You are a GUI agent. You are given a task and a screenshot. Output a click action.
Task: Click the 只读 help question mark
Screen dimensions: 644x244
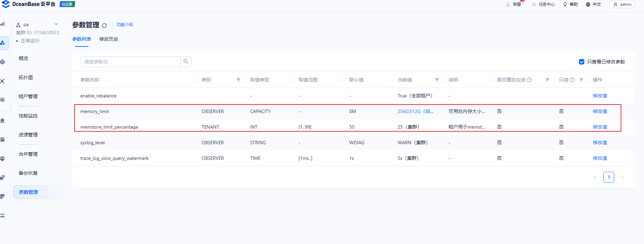tap(572, 80)
